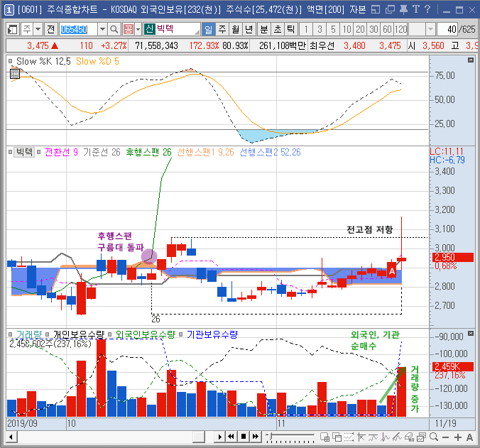
Task: Select the minute 분 chart period
Action: pos(263,30)
